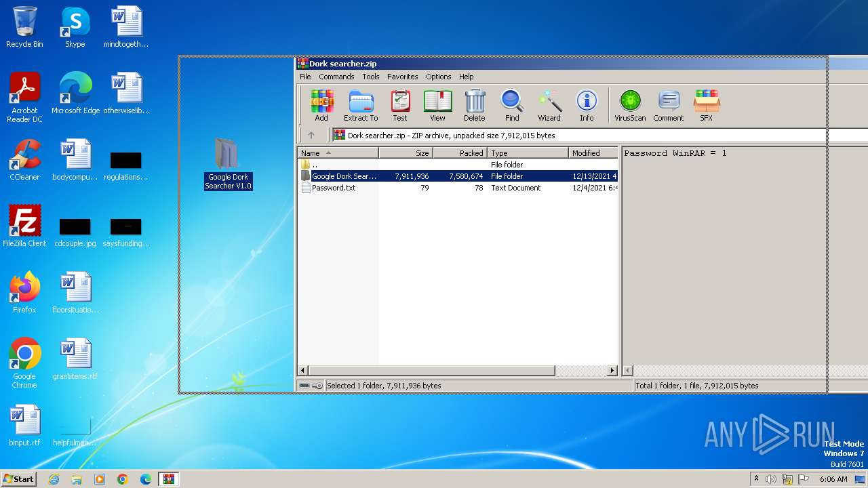Select the parent folder '..' row

tap(458, 165)
